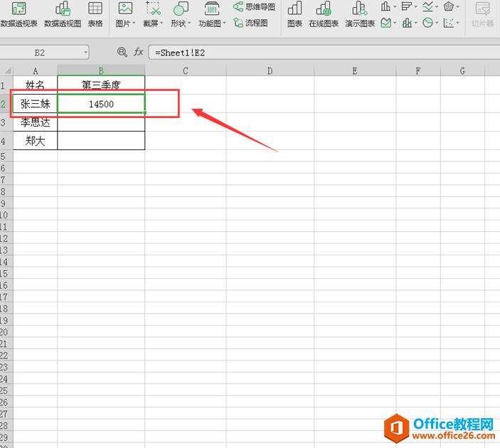Choose the radar chart type icon

[449, 6]
